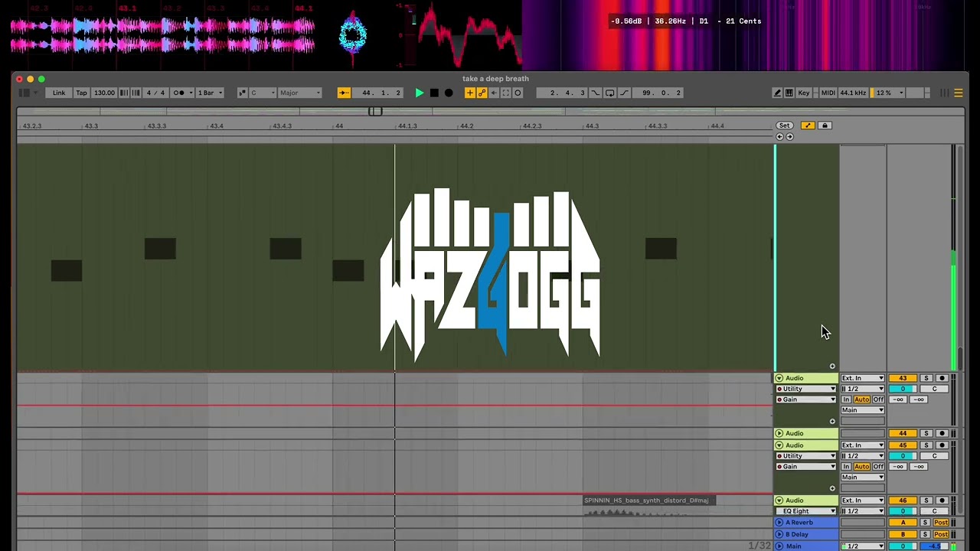980x551 pixels.
Task: Click Main track volume value -4.5
Action: coord(934,546)
